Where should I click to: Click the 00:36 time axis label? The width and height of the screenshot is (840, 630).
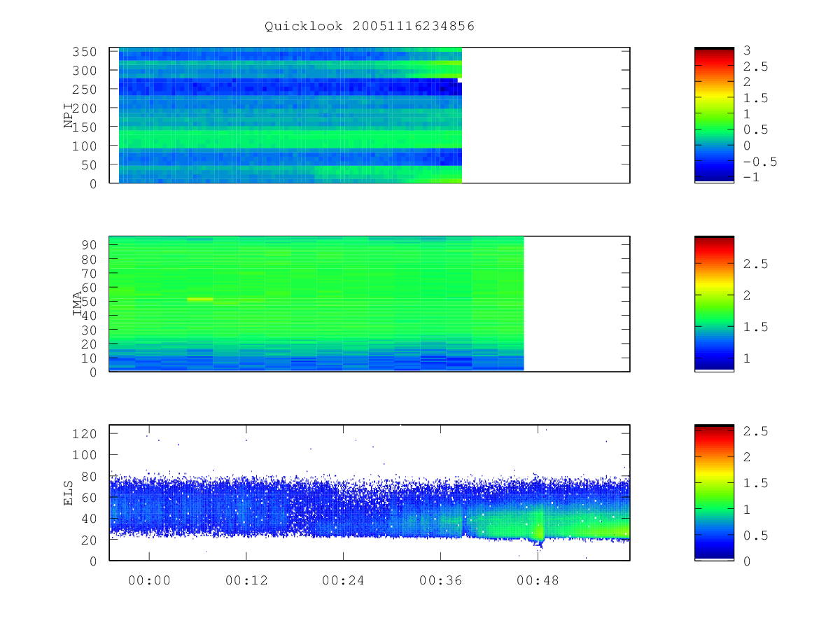[x=440, y=581]
